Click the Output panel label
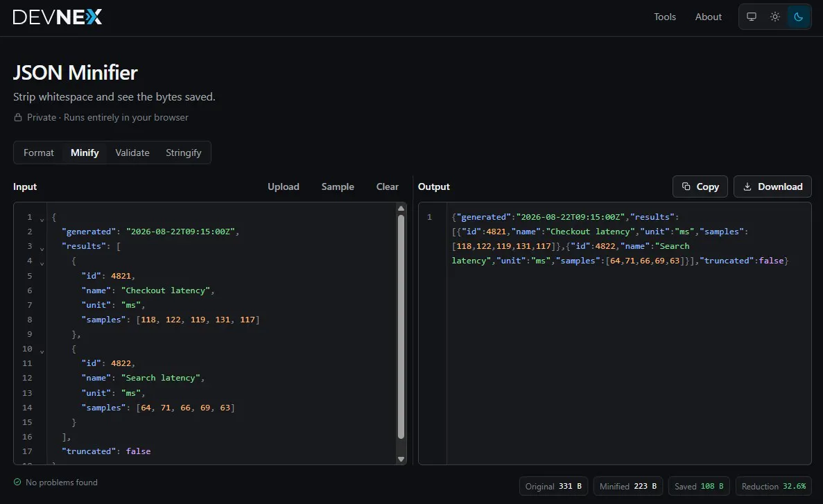This screenshot has width=823, height=504. 433,187
